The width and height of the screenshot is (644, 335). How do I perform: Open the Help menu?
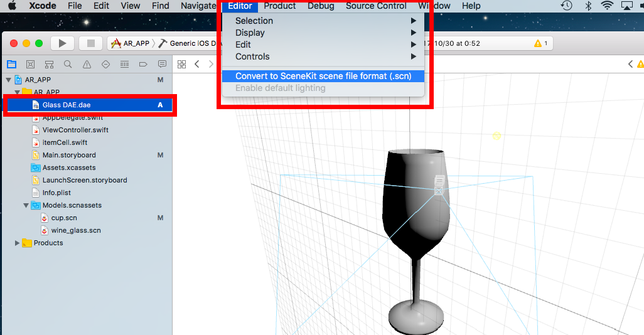(x=471, y=6)
